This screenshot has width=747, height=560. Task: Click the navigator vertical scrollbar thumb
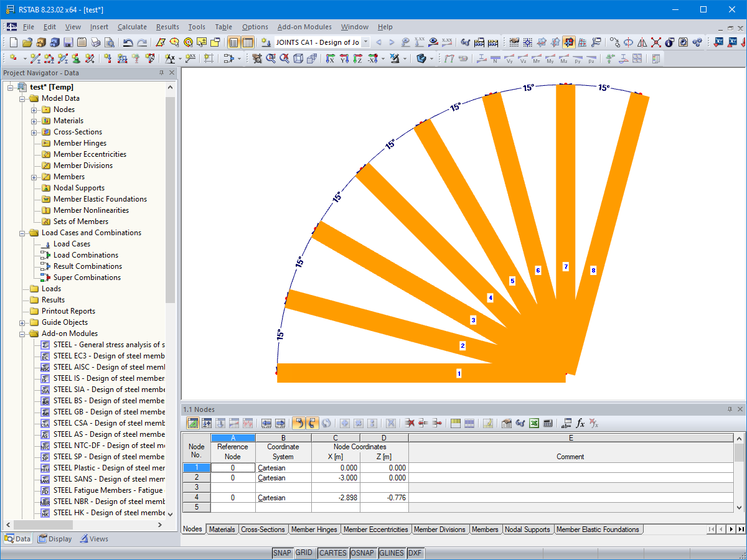click(171, 199)
